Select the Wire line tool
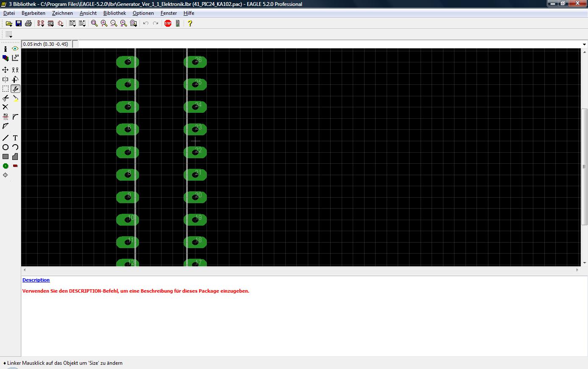Screen dimensions: 588x369 click(x=6, y=138)
